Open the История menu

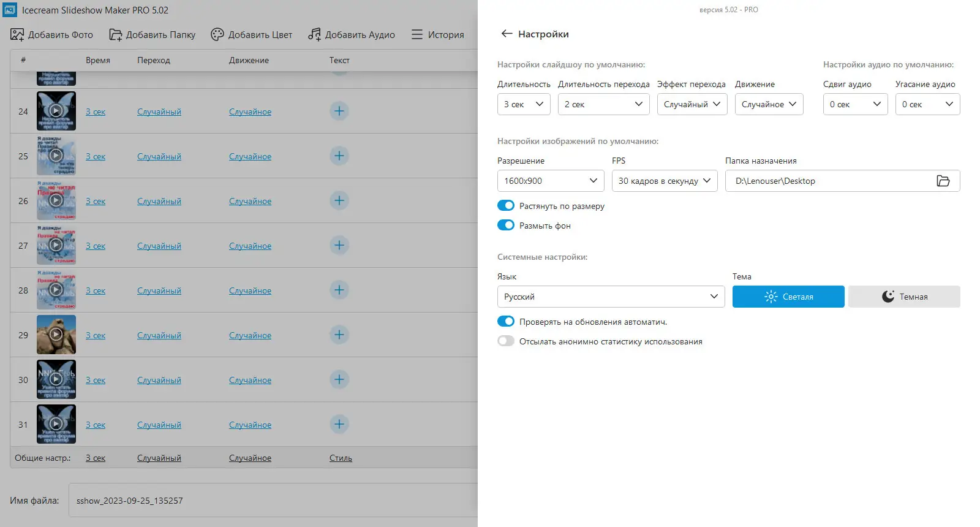(x=438, y=35)
